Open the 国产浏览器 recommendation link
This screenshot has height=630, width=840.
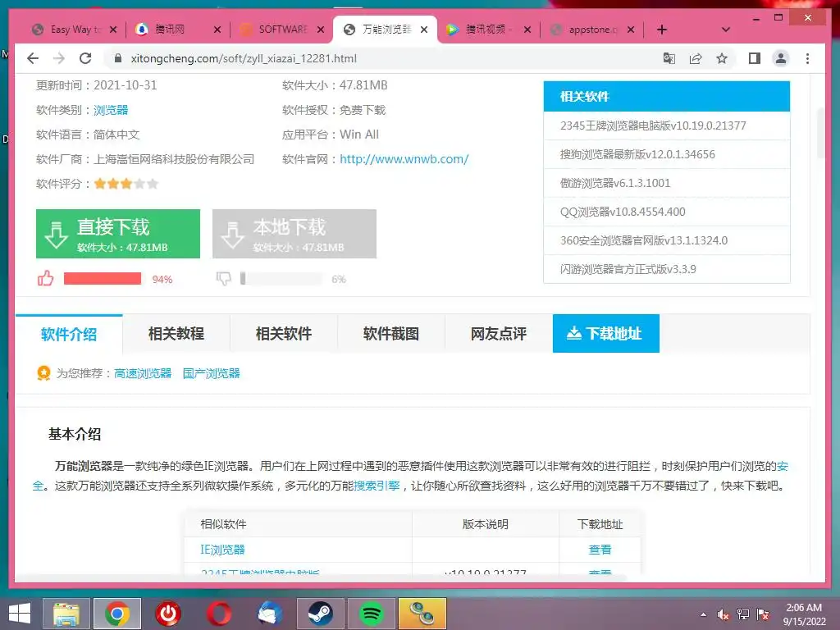point(211,373)
